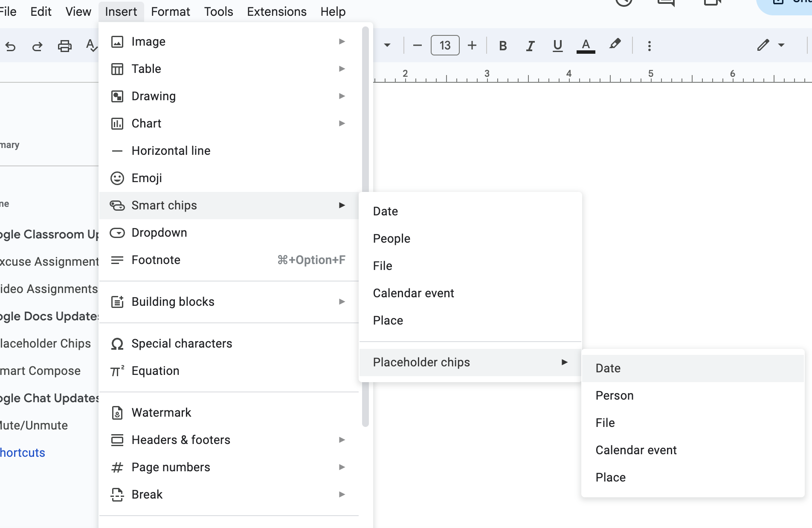Image resolution: width=812 pixels, height=528 pixels.
Task: Click the Chart icon
Action: [x=117, y=124]
